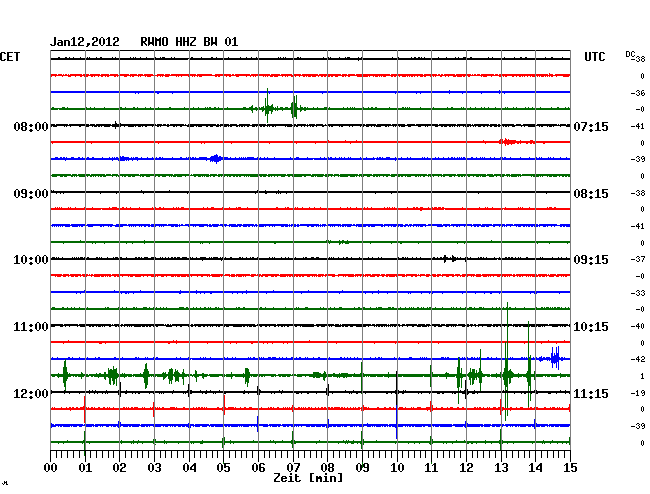Viewport: 650px width, 494px height.
Task: Click the UTC timezone label
Action: 594,57
